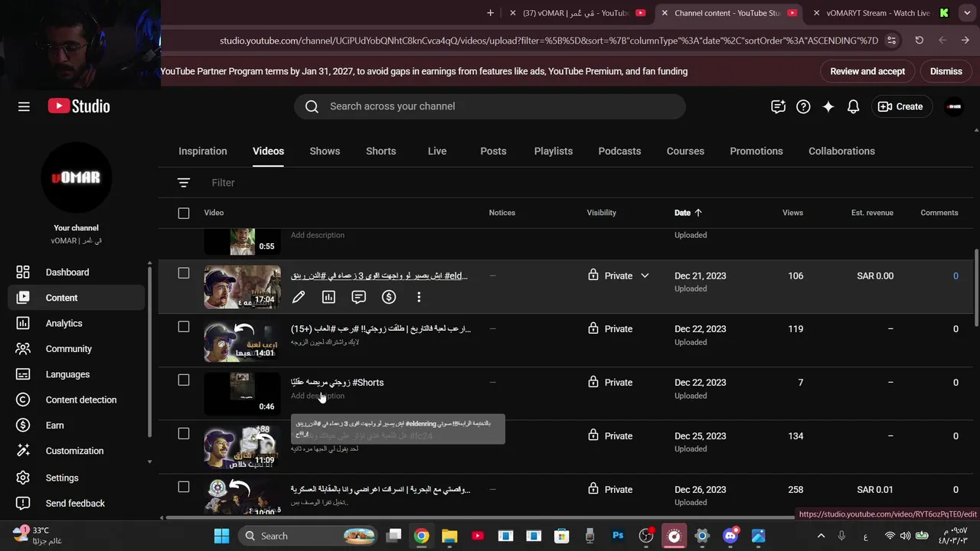Open the Ask Studio sparkle icon

828,106
